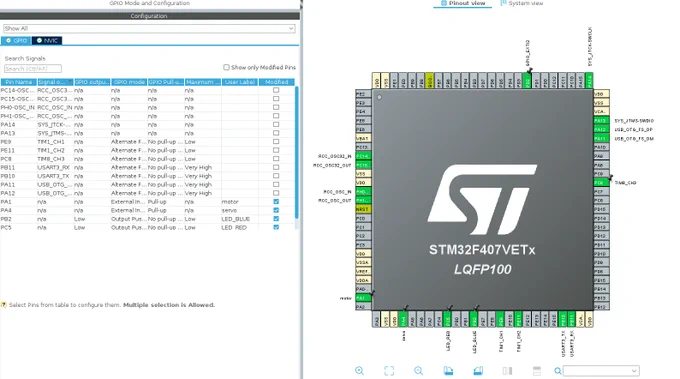Select the PA14 row in table
The image size is (680, 379).
tap(147, 124)
